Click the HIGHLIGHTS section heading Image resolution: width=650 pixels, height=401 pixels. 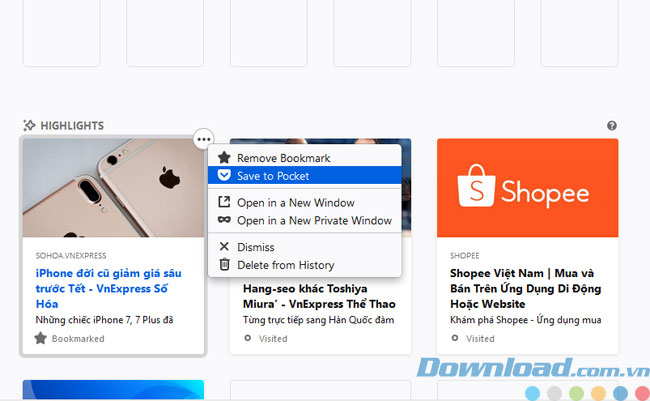[x=72, y=126]
